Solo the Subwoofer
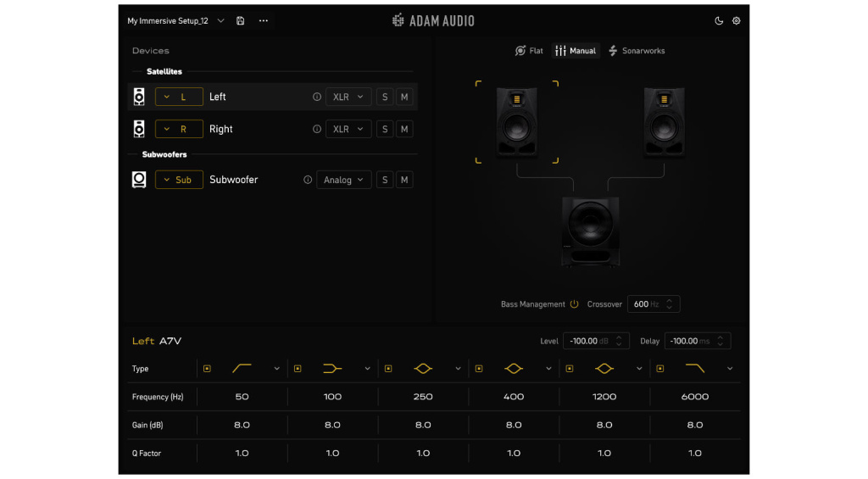 click(385, 180)
